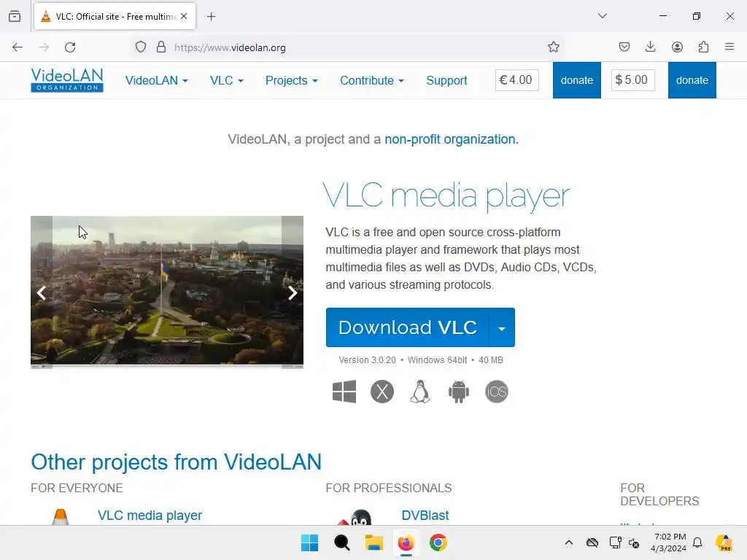
Task: Open the DVBlast project link
Action: click(425, 516)
